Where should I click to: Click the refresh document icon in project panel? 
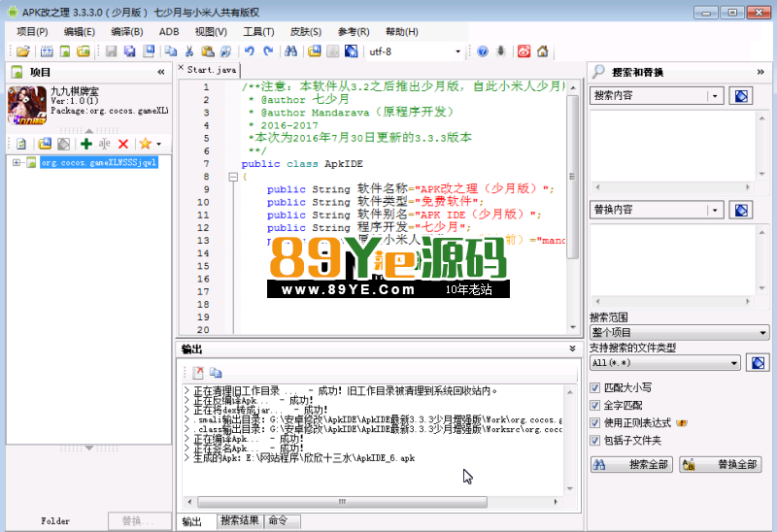(x=21, y=144)
